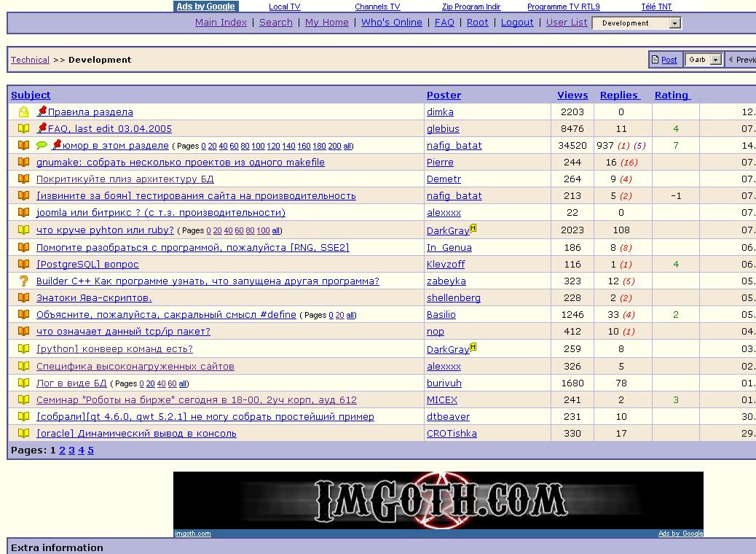Click the green speech bubble icon
The width and height of the screenshot is (756, 554).
click(42, 146)
